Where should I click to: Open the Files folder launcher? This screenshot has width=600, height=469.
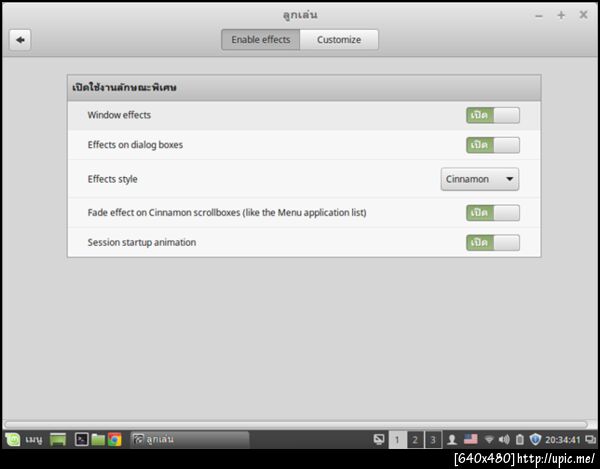click(98, 440)
